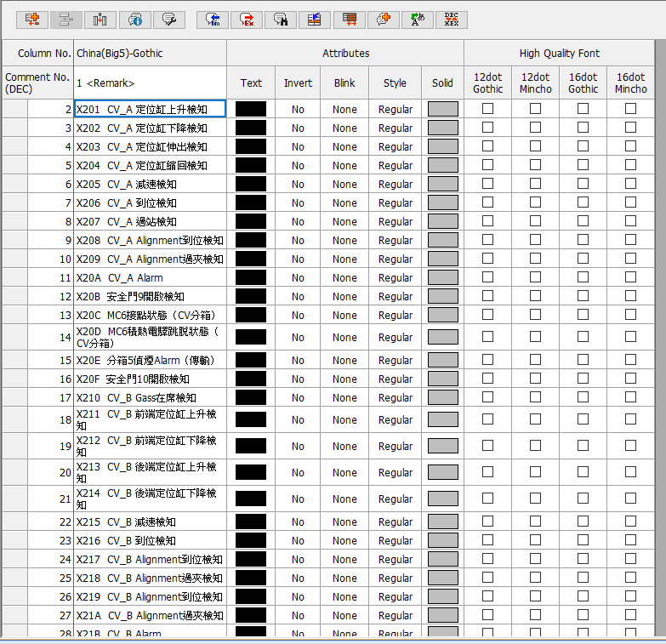Viewport: 666px width, 644px height.
Task: Open comment settings with the wrench bubble icon
Action: 168,19
